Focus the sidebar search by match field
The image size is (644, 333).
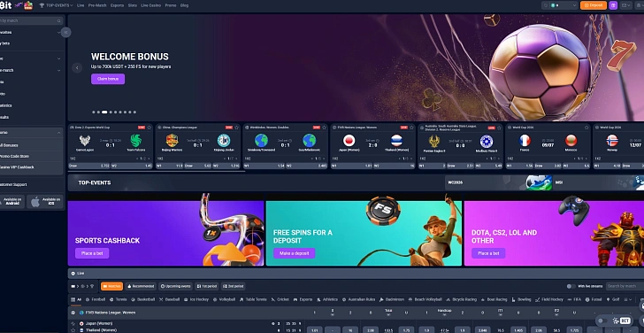[x=30, y=20]
